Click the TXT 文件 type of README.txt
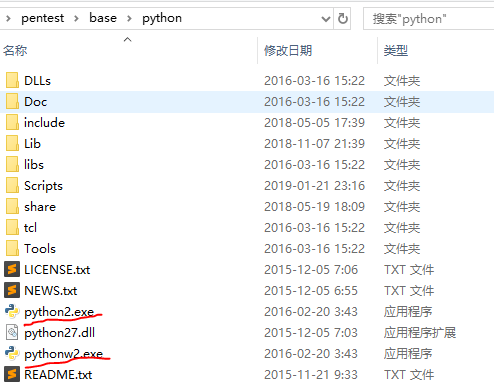The image size is (494, 385). (409, 375)
